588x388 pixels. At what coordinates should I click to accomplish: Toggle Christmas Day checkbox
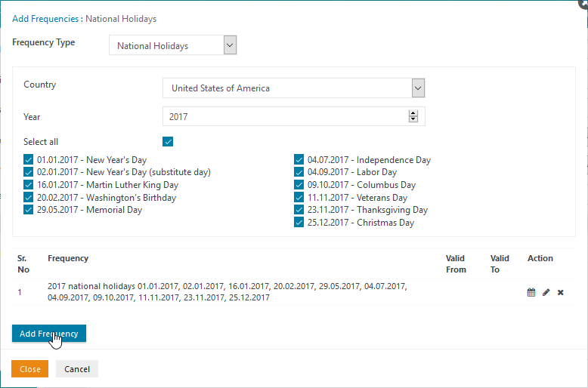tap(299, 223)
